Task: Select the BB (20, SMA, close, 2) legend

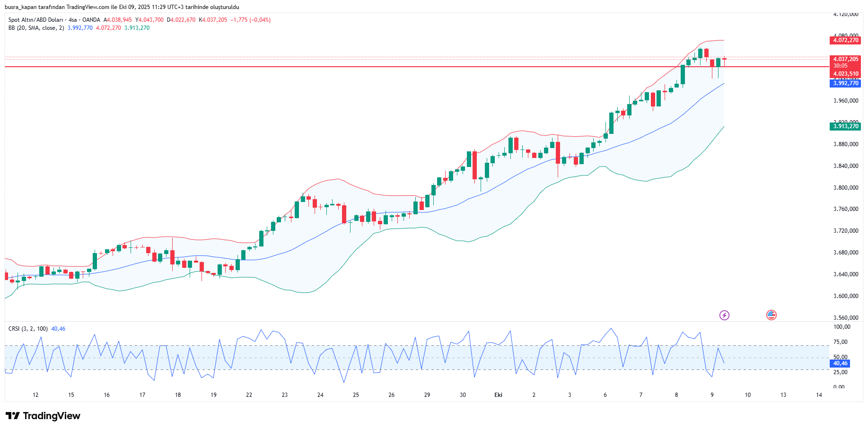Action: pyautogui.click(x=36, y=28)
